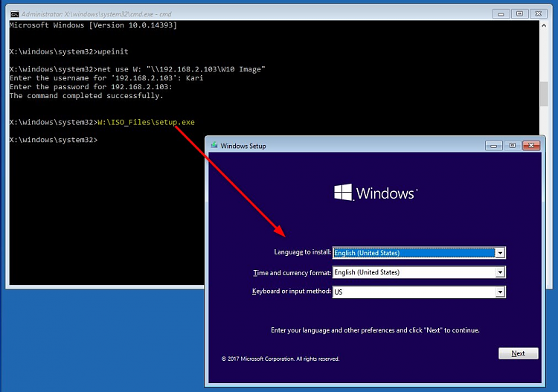Image resolution: width=558 pixels, height=392 pixels.
Task: Open the Language to install dropdown arrow
Action: 500,253
